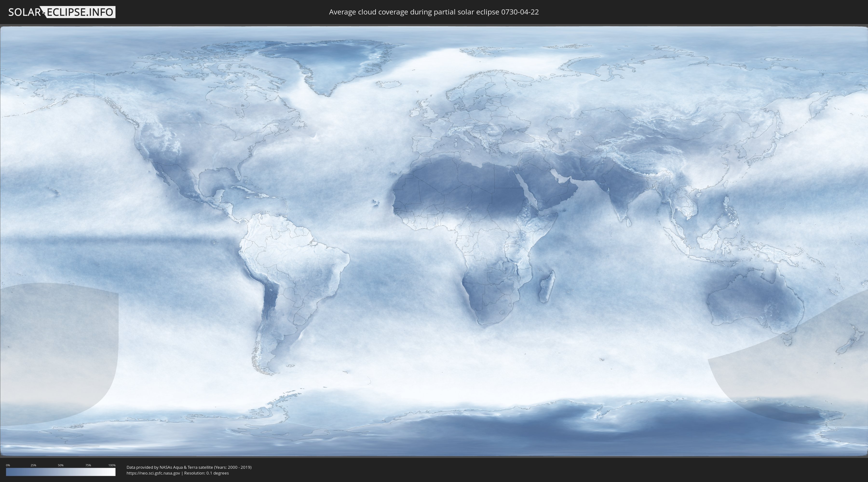Image resolution: width=868 pixels, height=482 pixels.
Task: Click the SOLAR-ECLIPSE.INFO logo
Action: pyautogui.click(x=62, y=12)
